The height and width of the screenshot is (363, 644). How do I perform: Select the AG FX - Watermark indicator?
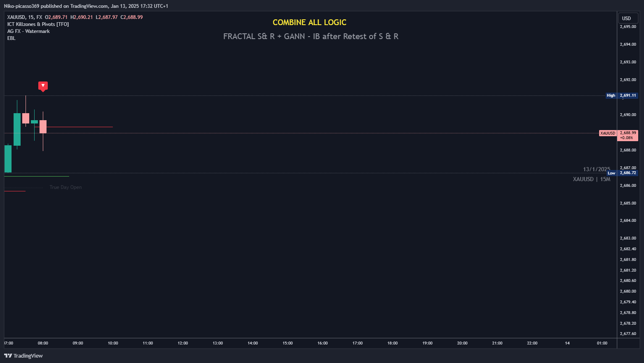coord(28,31)
